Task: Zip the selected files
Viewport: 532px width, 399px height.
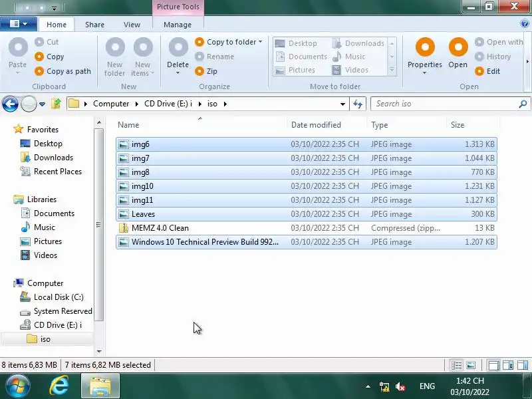Action: 206,71
